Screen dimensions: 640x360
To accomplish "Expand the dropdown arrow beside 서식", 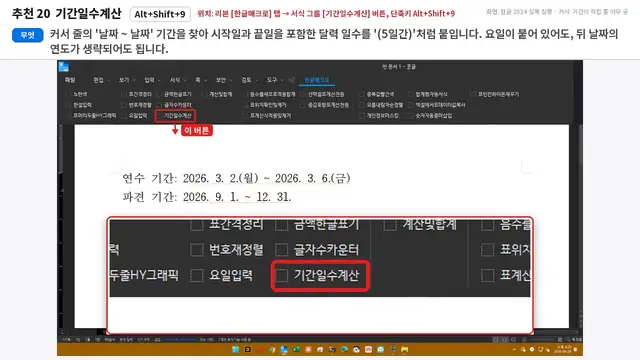I will click(184, 80).
